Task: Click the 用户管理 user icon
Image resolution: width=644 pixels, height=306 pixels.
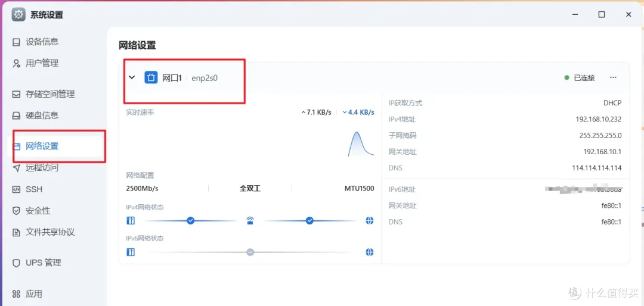Action: click(16, 63)
